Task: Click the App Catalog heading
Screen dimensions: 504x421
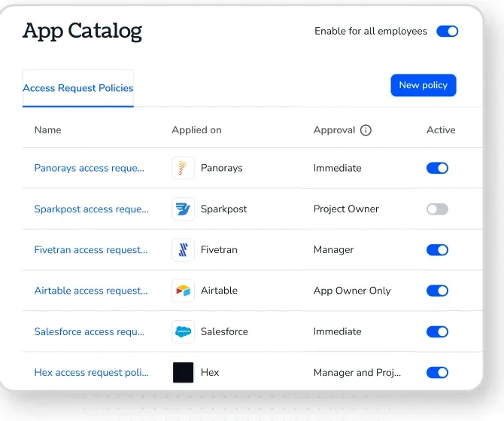Action: (82, 32)
